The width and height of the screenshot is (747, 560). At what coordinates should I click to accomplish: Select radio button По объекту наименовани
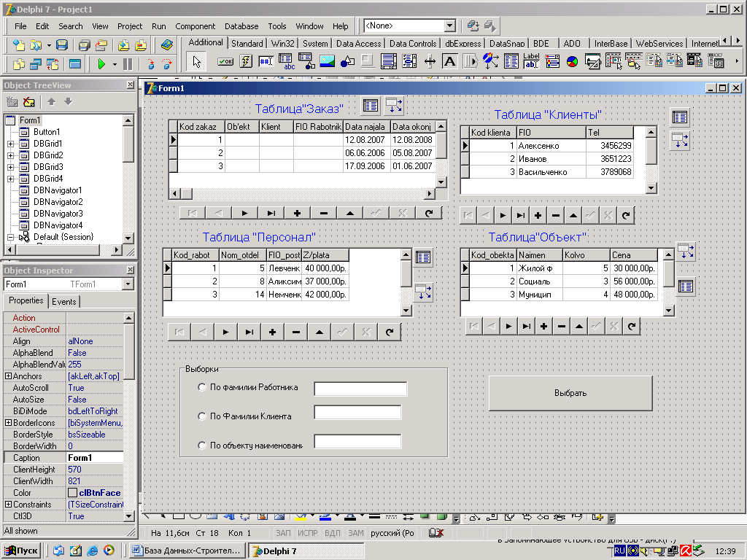[202, 446]
